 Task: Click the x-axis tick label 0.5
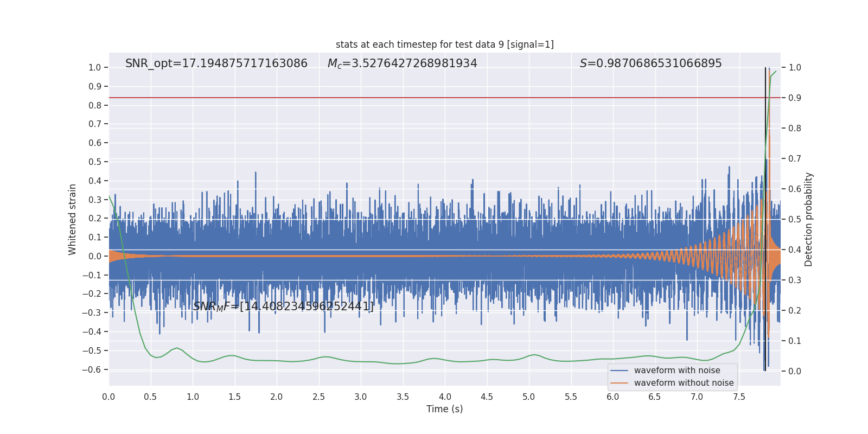(150, 397)
